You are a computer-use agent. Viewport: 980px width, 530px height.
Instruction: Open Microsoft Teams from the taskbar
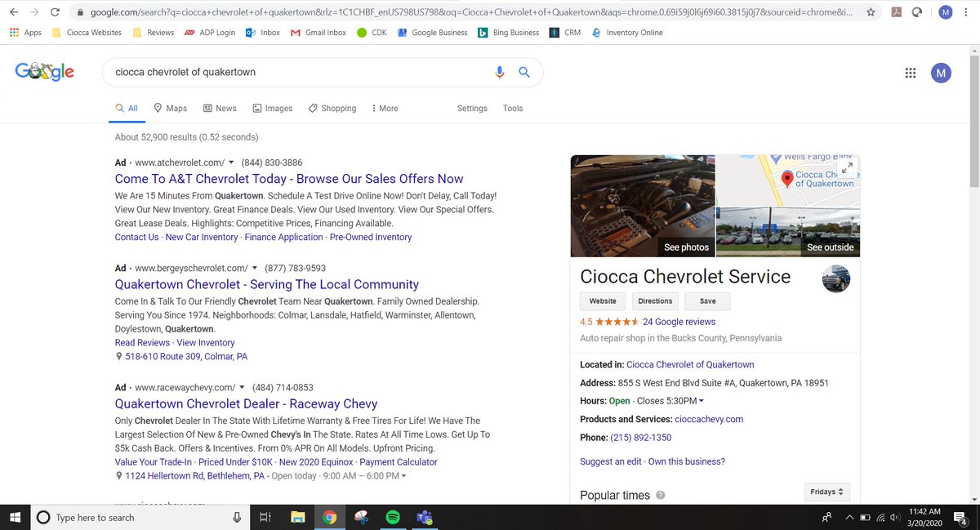[x=424, y=517]
